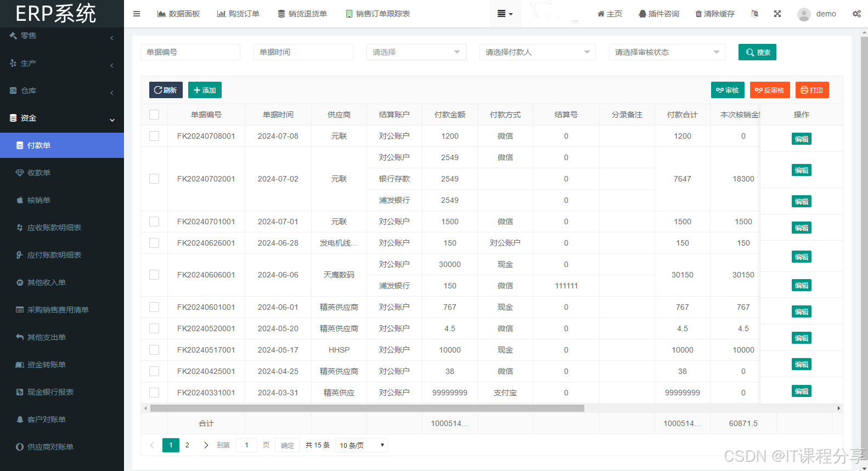Switch to the 销售订单跟踪表 tab
This screenshot has width=868, height=471.
(x=378, y=14)
